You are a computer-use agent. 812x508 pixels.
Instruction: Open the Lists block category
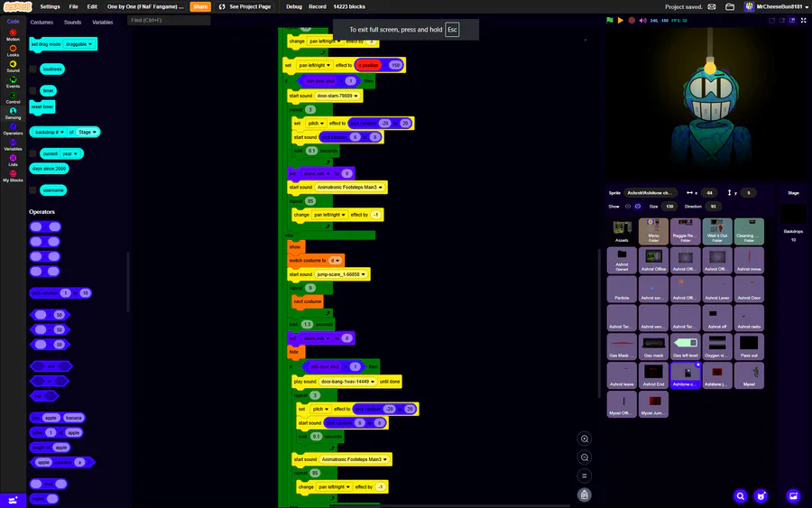13,160
